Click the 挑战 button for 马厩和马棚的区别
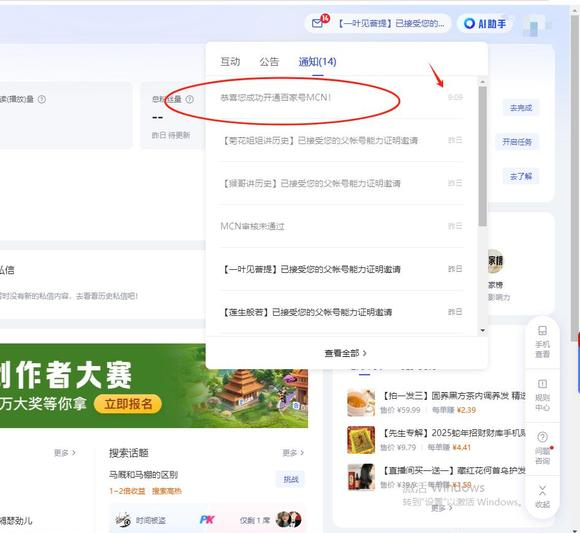 (x=291, y=479)
